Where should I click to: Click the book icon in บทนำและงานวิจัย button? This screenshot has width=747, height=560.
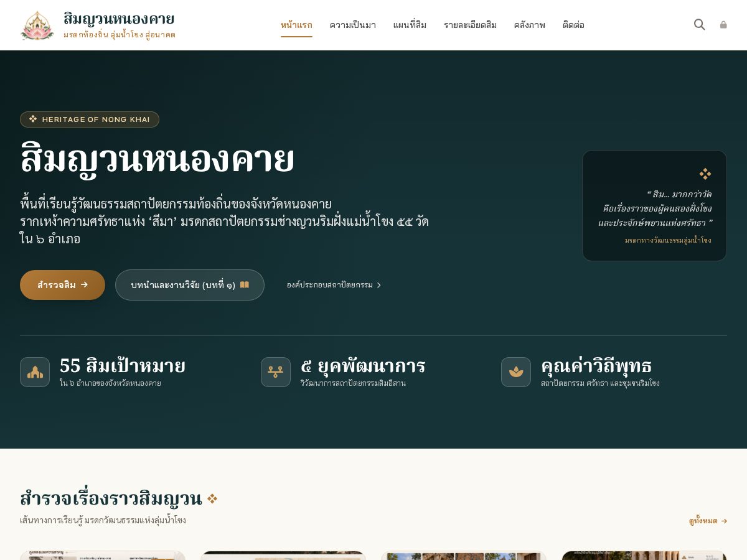click(x=245, y=285)
